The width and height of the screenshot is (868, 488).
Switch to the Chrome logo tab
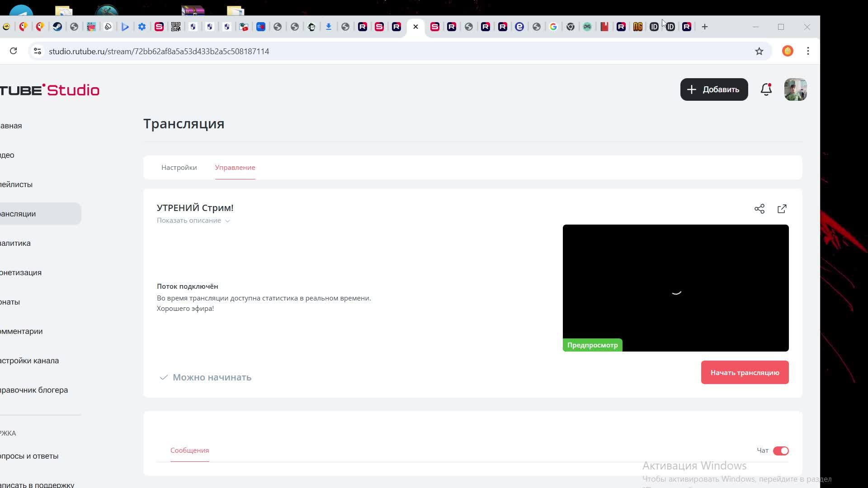(571, 27)
